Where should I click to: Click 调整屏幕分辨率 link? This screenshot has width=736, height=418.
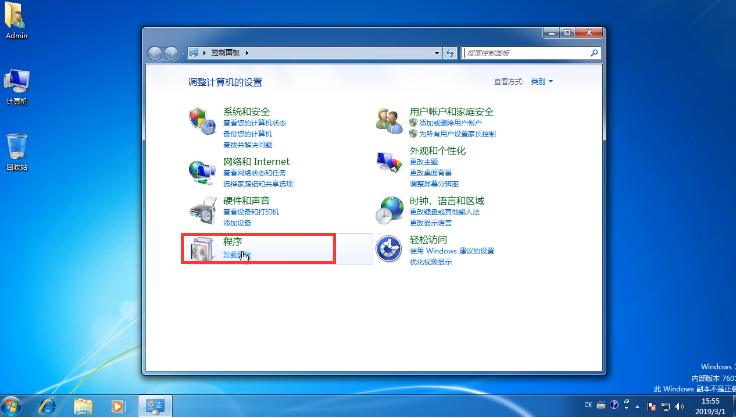[x=434, y=184]
